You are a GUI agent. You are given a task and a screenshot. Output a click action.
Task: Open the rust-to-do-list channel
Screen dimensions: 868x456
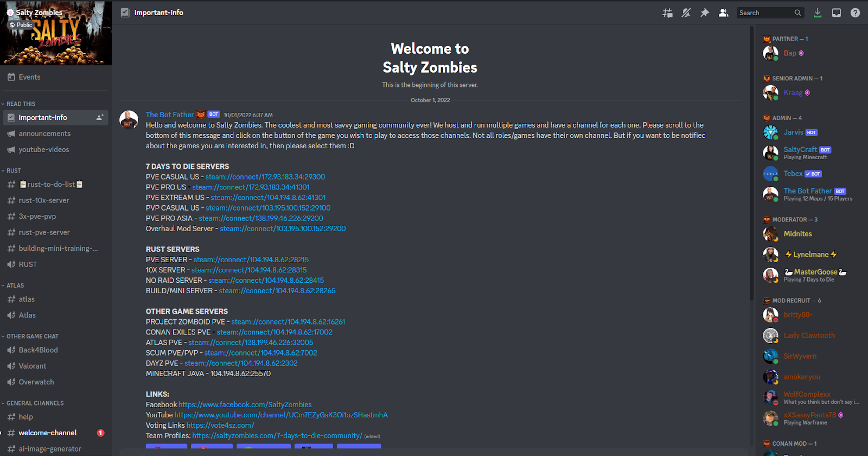(56, 185)
